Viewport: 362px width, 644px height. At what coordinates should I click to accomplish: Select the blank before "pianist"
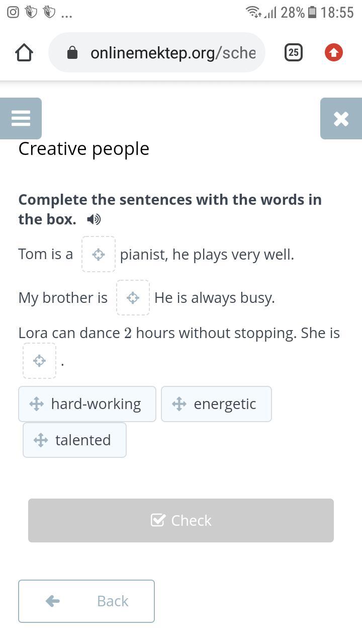point(99,254)
